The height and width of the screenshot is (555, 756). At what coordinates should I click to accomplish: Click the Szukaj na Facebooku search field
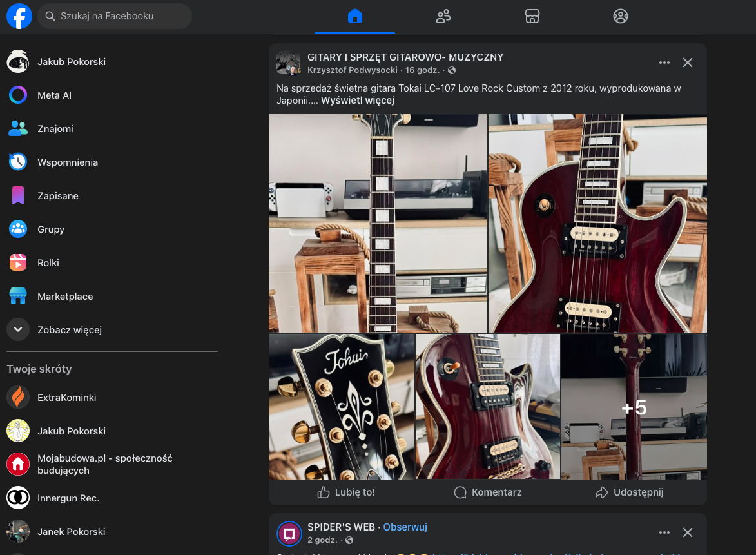pos(116,16)
